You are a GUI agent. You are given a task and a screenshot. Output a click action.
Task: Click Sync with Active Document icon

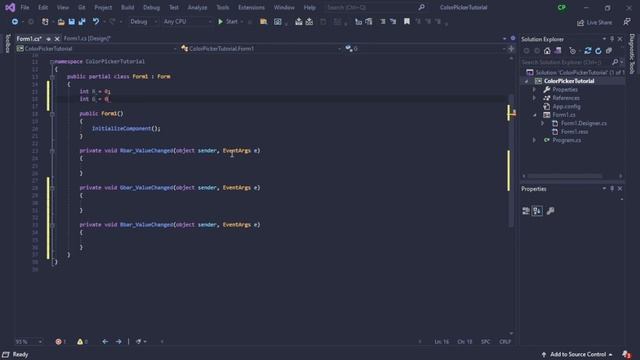588,51
